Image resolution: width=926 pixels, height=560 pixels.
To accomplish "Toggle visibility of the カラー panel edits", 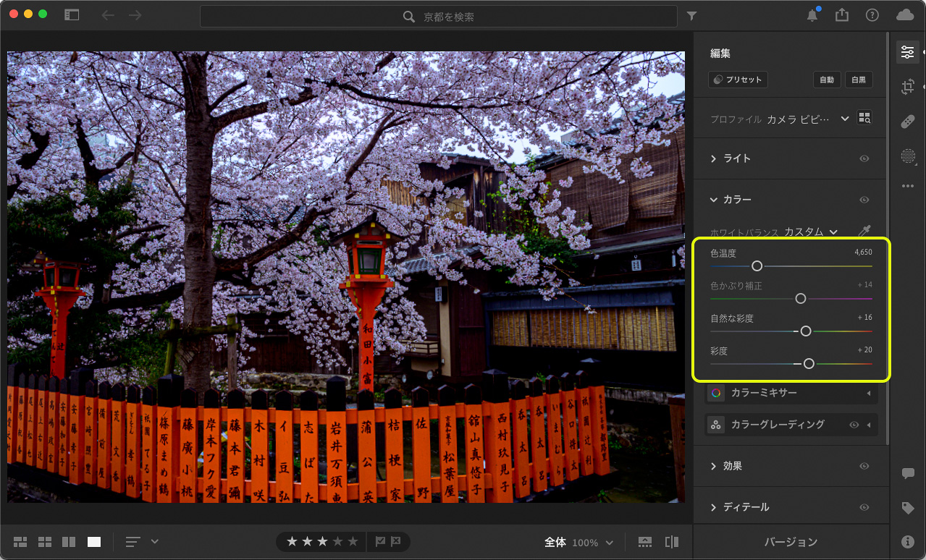I will click(x=864, y=200).
